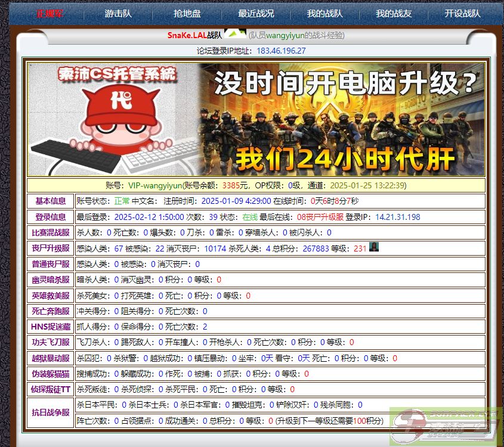Click last online server 08丧尸升级服
504x447 pixels.
click(320, 217)
